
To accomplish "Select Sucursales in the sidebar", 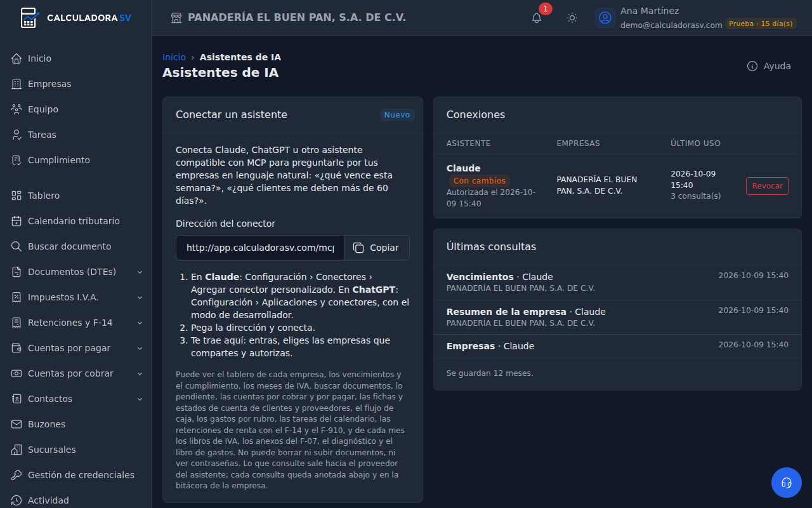I will click(76, 450).
